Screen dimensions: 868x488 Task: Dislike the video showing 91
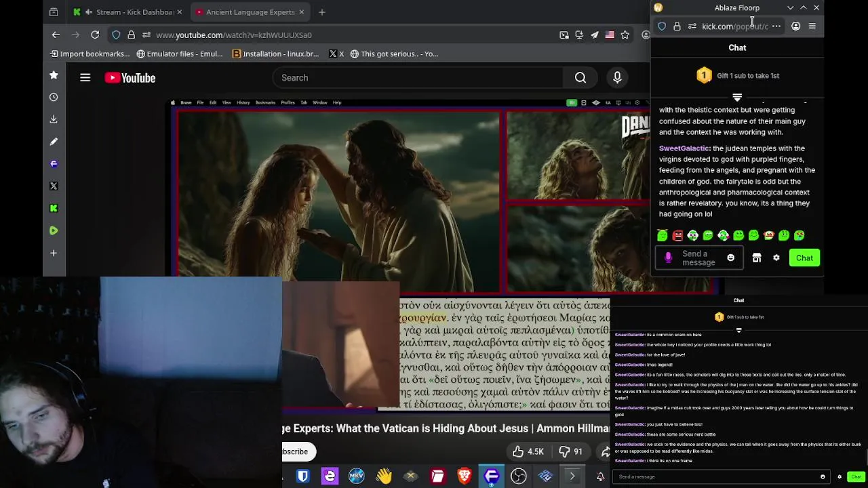click(x=570, y=451)
